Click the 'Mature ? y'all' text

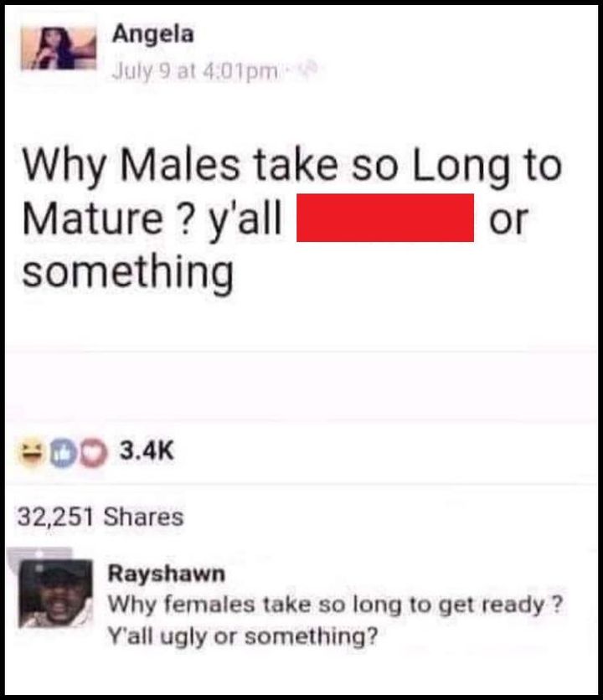tap(152, 219)
